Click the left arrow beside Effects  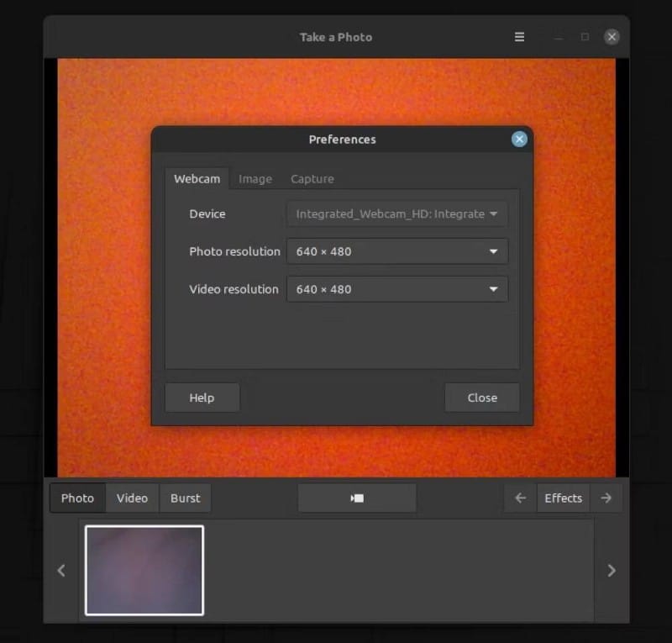(x=519, y=498)
